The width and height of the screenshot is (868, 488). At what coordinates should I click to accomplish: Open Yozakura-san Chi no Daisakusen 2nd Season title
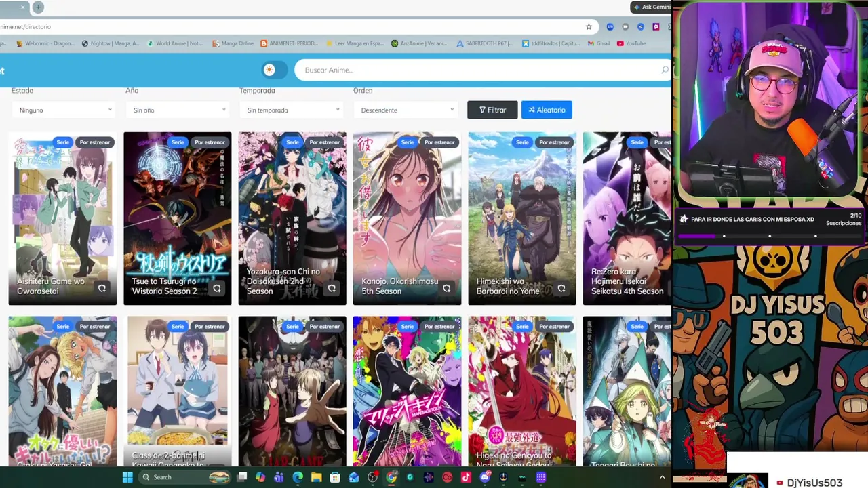tap(283, 281)
